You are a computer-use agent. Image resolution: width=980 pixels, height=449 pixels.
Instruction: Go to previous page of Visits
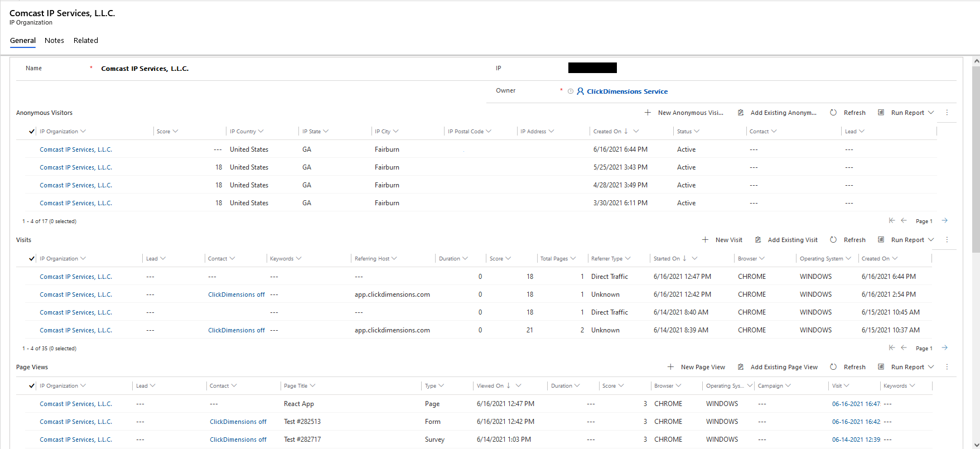click(904, 348)
